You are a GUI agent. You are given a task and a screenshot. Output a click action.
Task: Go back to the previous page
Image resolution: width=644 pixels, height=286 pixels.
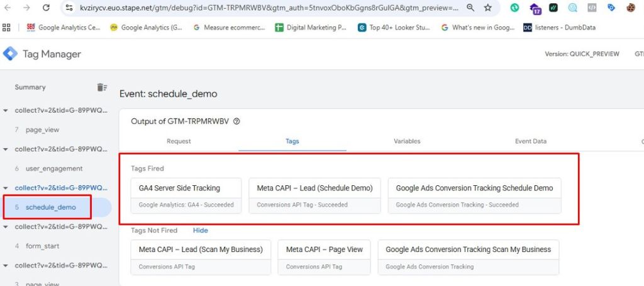(x=8, y=8)
